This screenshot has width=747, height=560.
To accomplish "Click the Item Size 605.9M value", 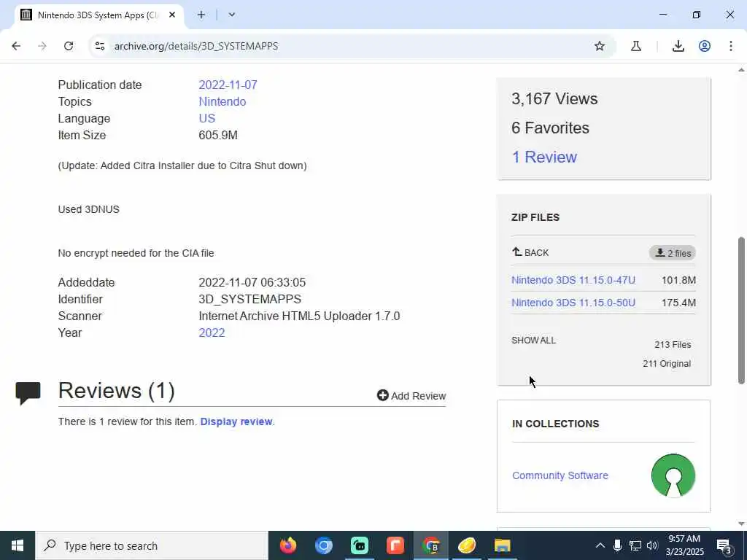I will pos(217,135).
